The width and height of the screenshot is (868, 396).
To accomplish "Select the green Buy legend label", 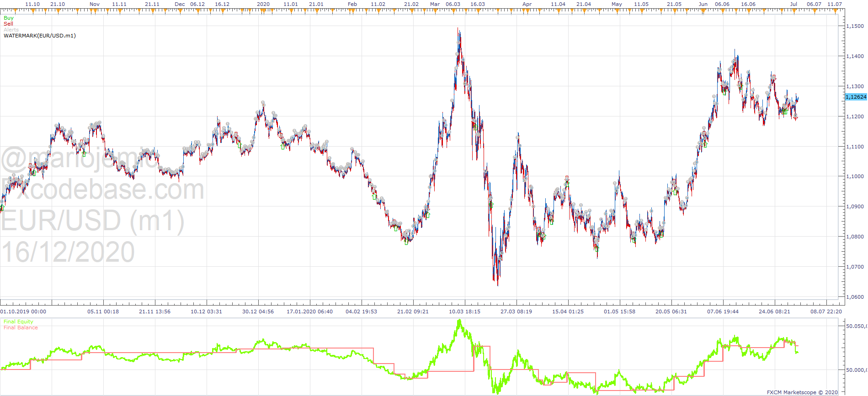I will tap(9, 18).
